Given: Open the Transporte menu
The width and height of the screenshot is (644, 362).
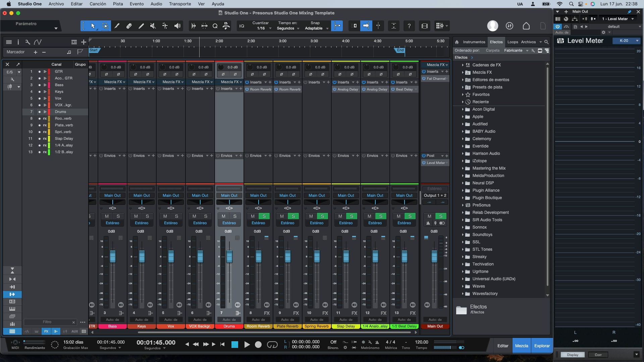Looking at the screenshot, I should pyautogui.click(x=180, y=4).
